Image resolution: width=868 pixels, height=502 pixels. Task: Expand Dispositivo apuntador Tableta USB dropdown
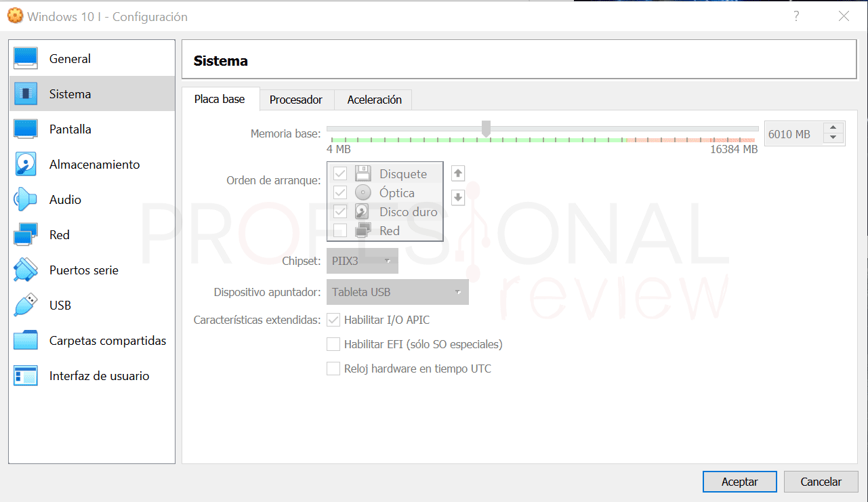point(397,292)
